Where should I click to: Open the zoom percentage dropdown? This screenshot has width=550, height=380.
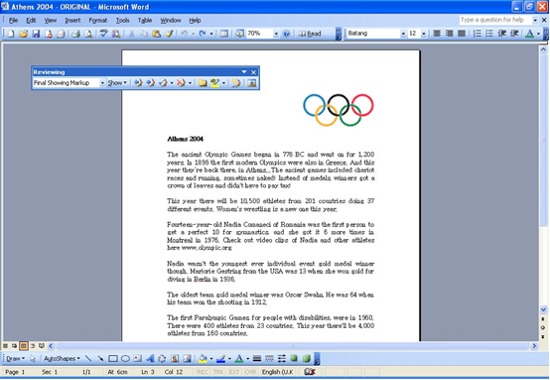click(x=276, y=34)
